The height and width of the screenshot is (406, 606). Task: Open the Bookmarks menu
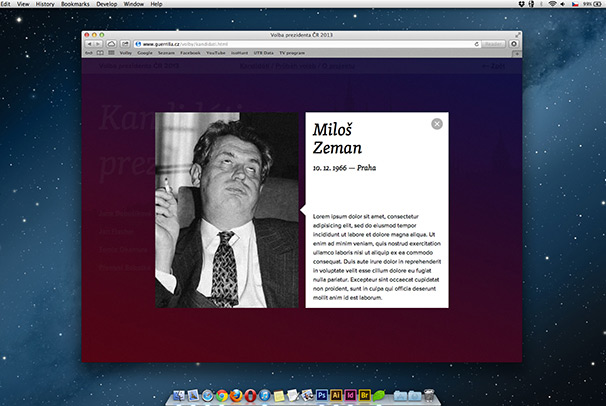pos(74,5)
